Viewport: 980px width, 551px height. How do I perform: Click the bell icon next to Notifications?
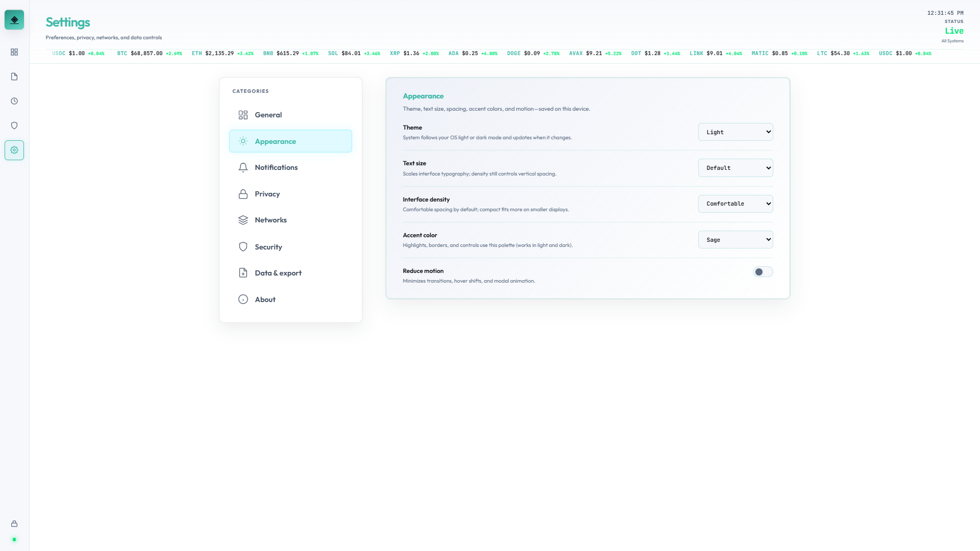tap(243, 167)
